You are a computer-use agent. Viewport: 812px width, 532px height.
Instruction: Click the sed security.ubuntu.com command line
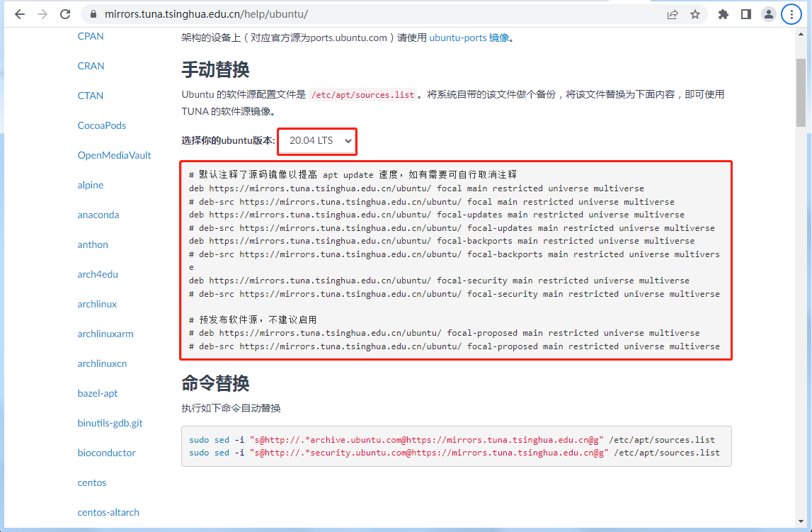tap(454, 453)
